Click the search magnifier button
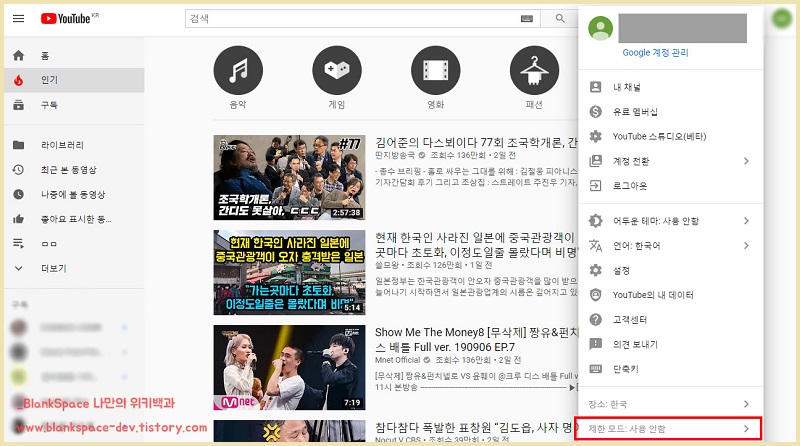The width and height of the screenshot is (800, 446). [x=560, y=18]
